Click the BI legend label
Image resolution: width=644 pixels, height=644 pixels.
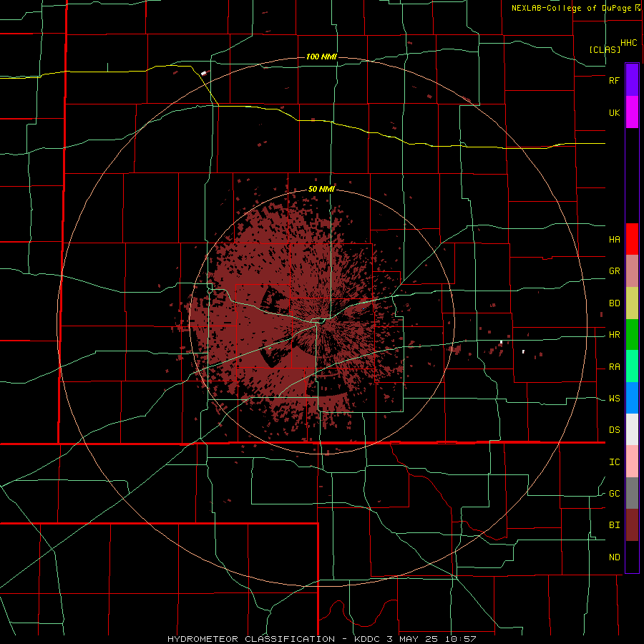(614, 525)
